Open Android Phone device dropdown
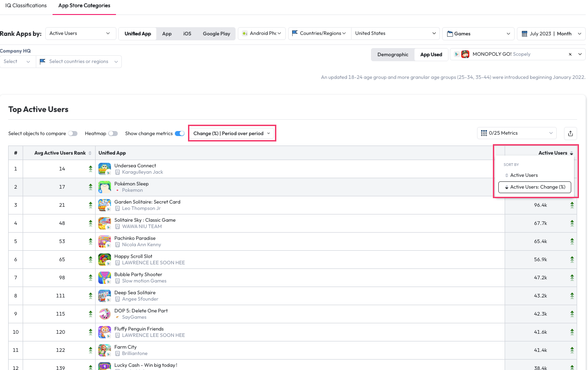Screen dimensions: 588x370 [261, 34]
